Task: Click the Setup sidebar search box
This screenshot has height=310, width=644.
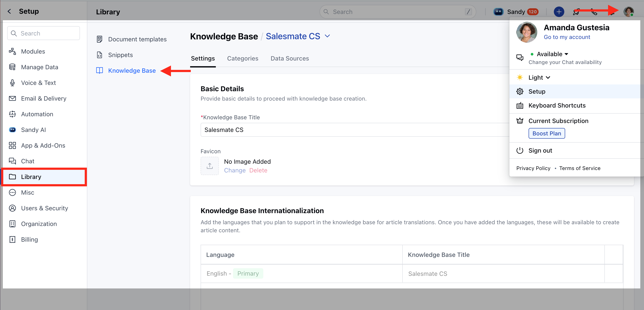Action: (44, 33)
